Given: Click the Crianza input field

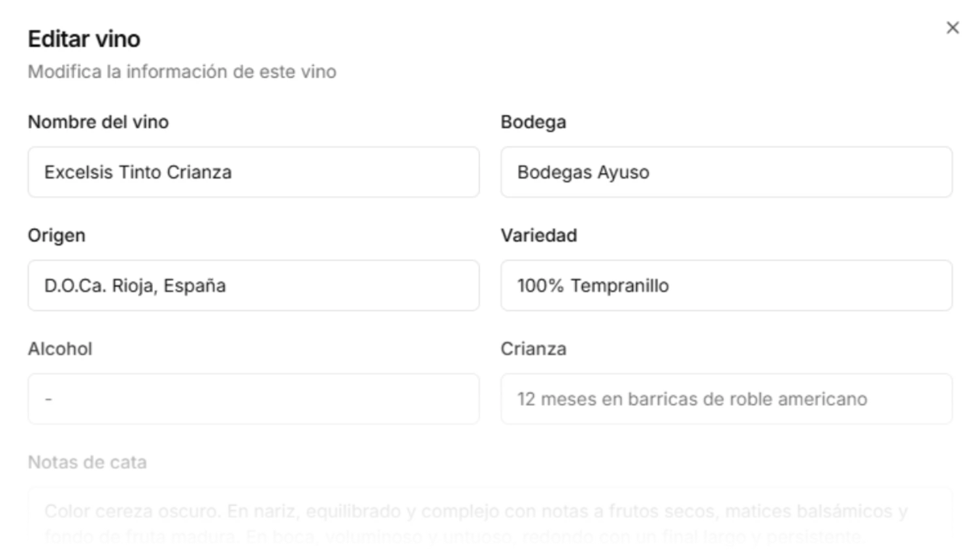Looking at the screenshot, I should tap(727, 399).
